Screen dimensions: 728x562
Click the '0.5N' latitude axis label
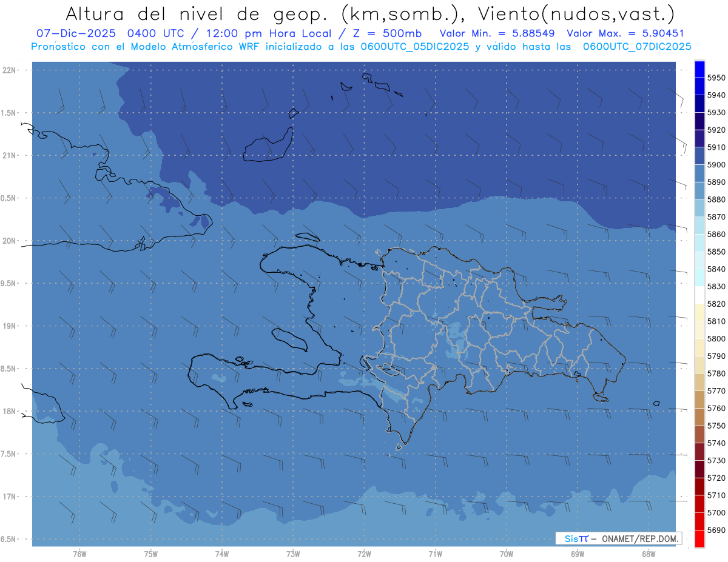pyautogui.click(x=8, y=198)
